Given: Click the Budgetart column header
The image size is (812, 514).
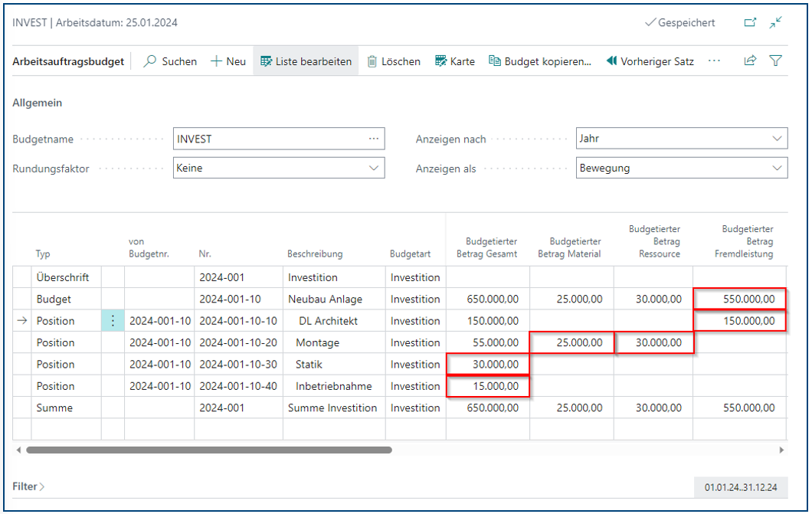Looking at the screenshot, I should click(410, 254).
